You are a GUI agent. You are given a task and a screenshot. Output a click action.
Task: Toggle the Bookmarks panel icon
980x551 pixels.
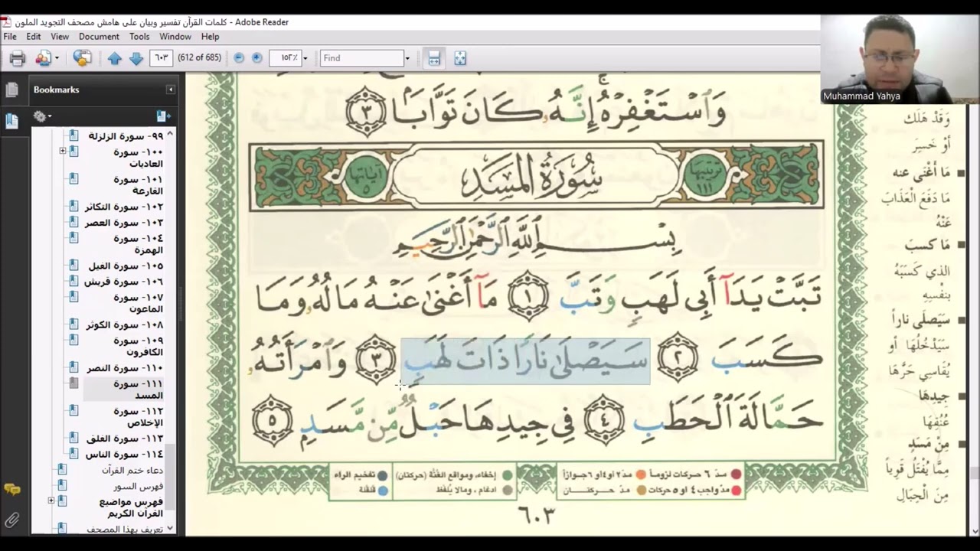click(x=11, y=121)
